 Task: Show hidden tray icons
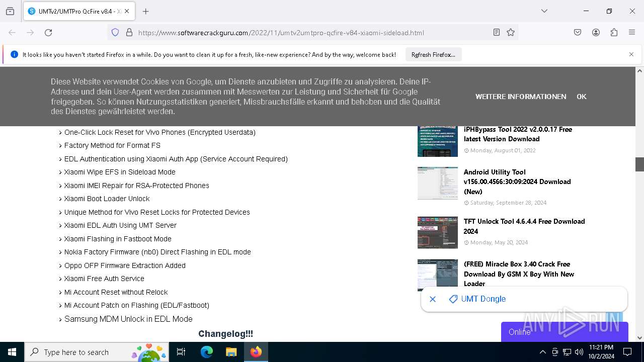pos(542,352)
